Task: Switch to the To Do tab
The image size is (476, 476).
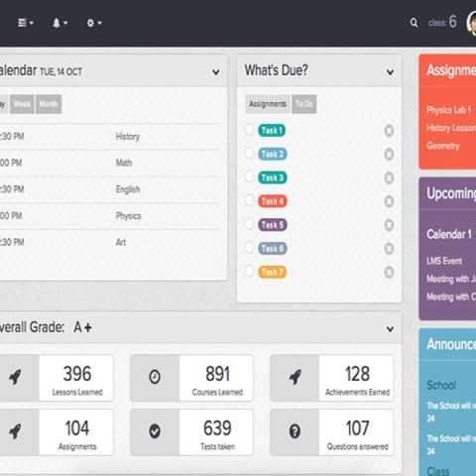Action: (304, 104)
